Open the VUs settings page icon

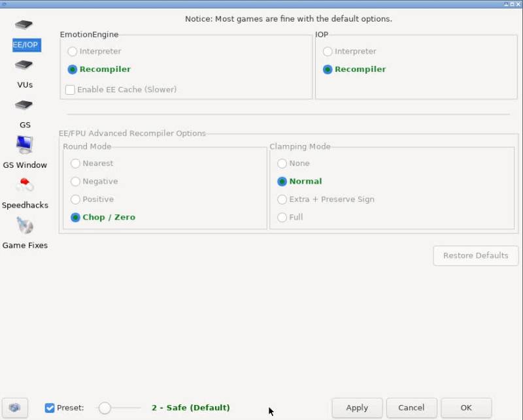[24, 65]
